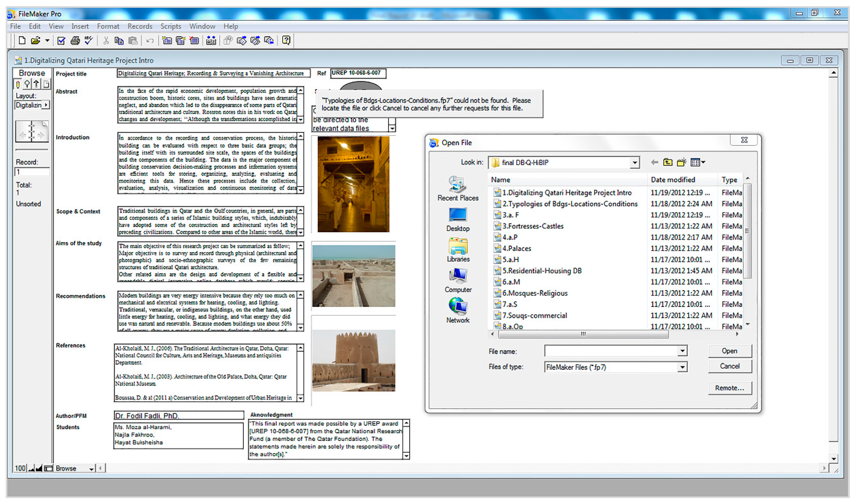Open the Scripts menu

(171, 26)
